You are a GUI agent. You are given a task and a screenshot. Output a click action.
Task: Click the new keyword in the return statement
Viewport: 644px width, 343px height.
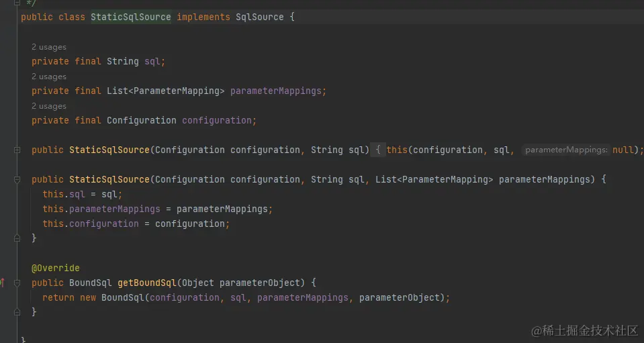pos(88,298)
